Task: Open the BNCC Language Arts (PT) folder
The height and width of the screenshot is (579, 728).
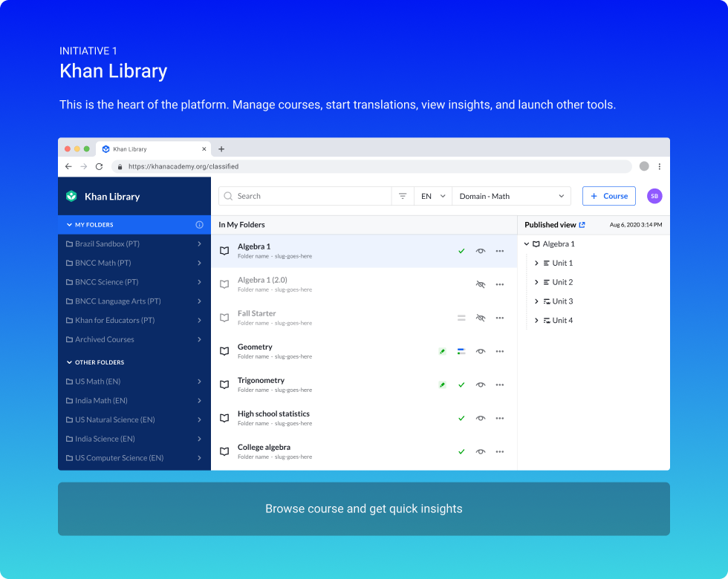Action: click(x=134, y=301)
